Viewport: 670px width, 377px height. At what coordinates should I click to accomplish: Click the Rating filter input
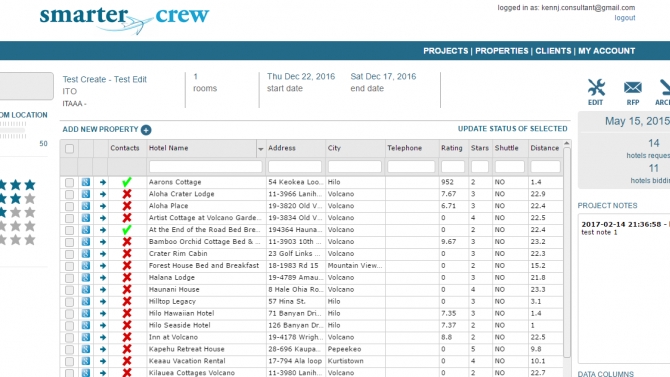click(453, 166)
